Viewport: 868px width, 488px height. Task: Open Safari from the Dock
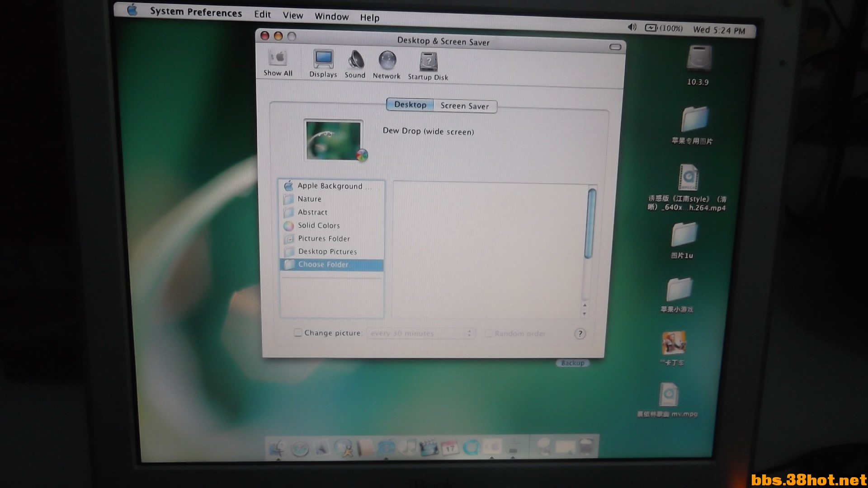click(x=300, y=448)
